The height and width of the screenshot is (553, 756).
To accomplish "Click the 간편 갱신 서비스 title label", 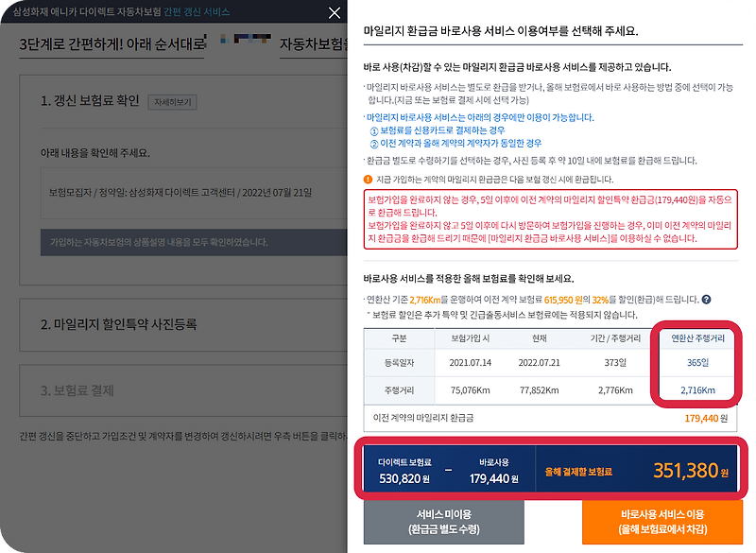I will coord(197,12).
